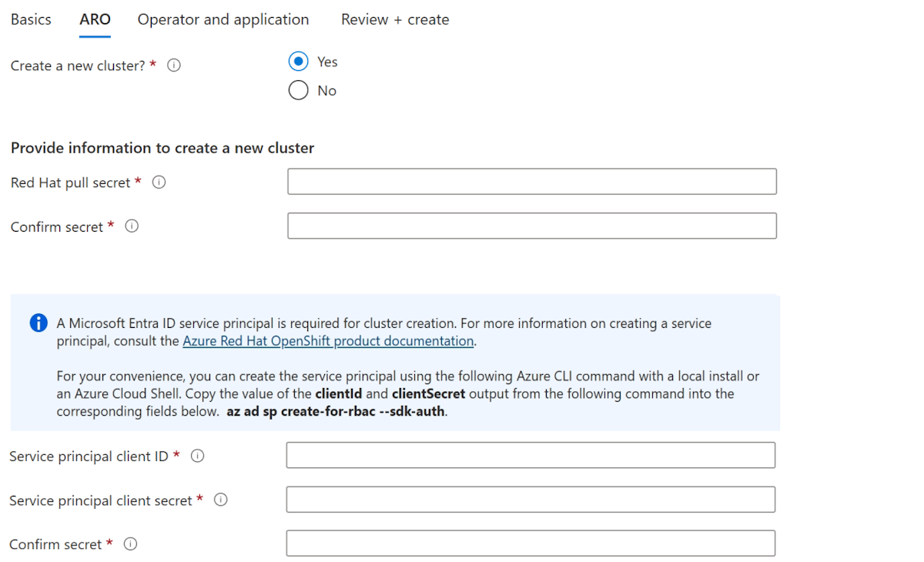Viewport: 924px width, 562px height.
Task: Click the blue information banner icon
Action: 38,323
